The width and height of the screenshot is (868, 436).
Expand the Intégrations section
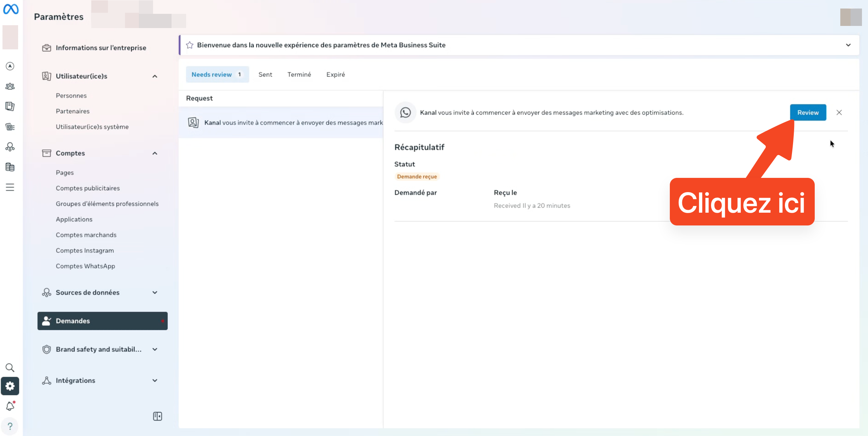(155, 381)
